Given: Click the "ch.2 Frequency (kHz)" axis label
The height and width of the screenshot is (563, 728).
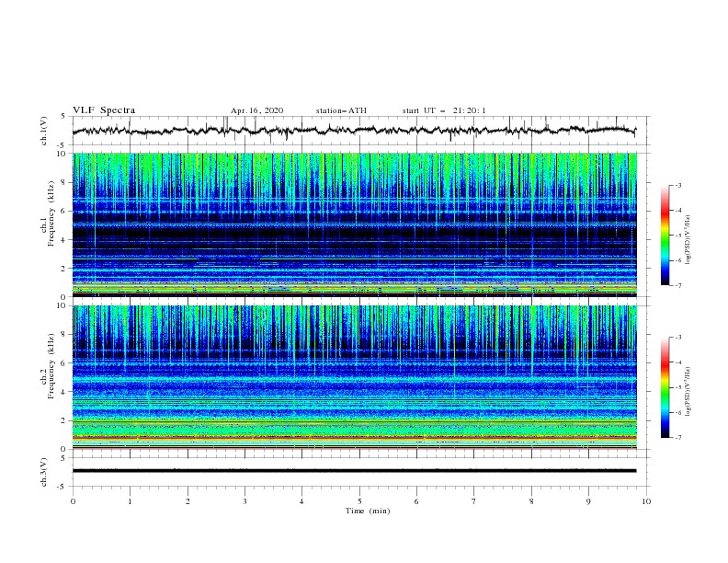Looking at the screenshot, I should (x=48, y=365).
